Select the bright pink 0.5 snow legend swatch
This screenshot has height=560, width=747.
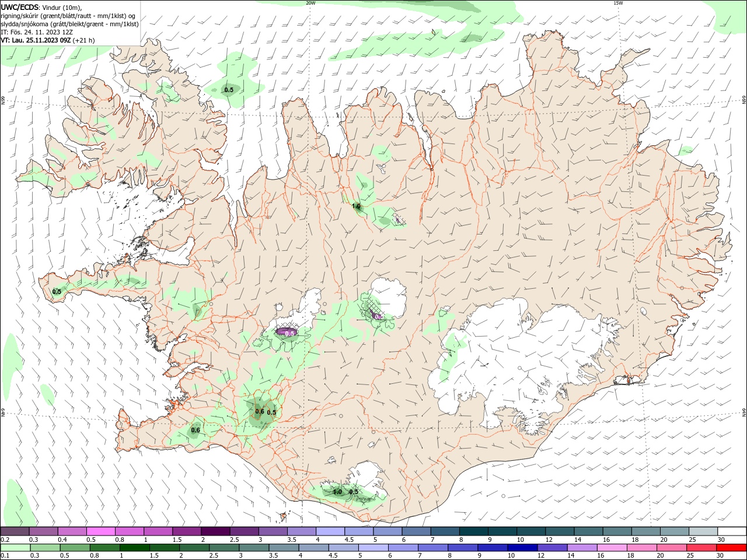100,531
